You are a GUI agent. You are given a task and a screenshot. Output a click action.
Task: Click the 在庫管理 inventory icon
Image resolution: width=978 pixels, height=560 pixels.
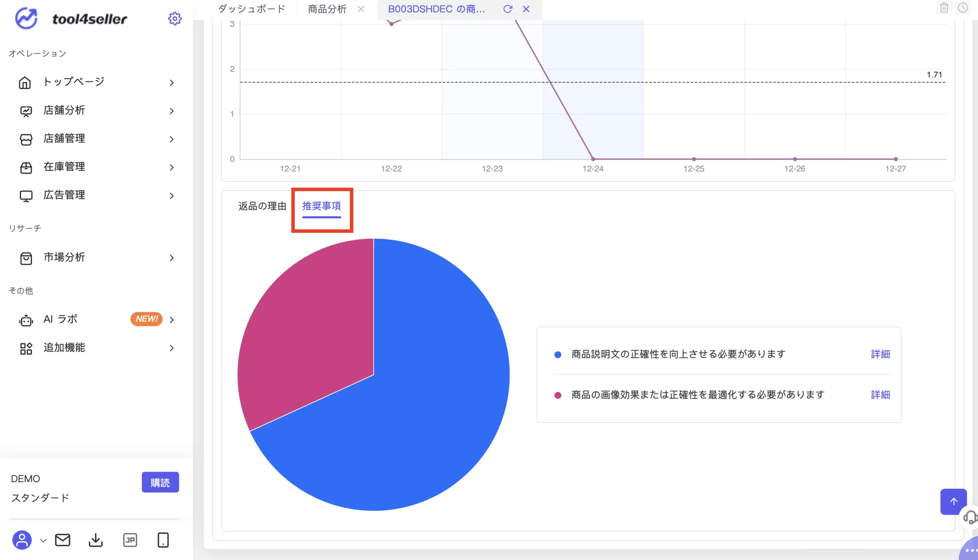click(x=26, y=168)
